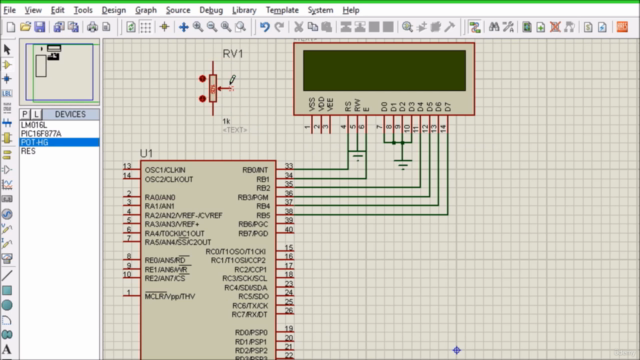Remove the current sheet with the red X icon
The width and height of the screenshot is (640, 360).
[x=555, y=27]
